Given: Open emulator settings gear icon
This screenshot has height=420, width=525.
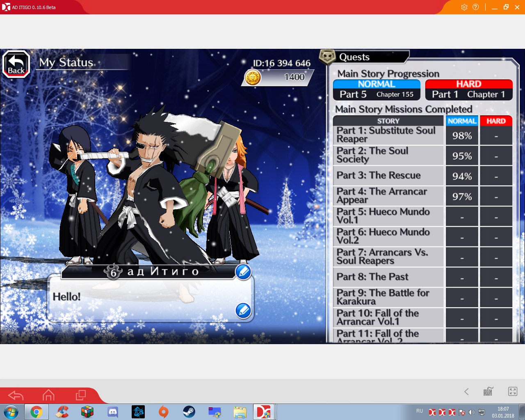Looking at the screenshot, I should (464, 7).
